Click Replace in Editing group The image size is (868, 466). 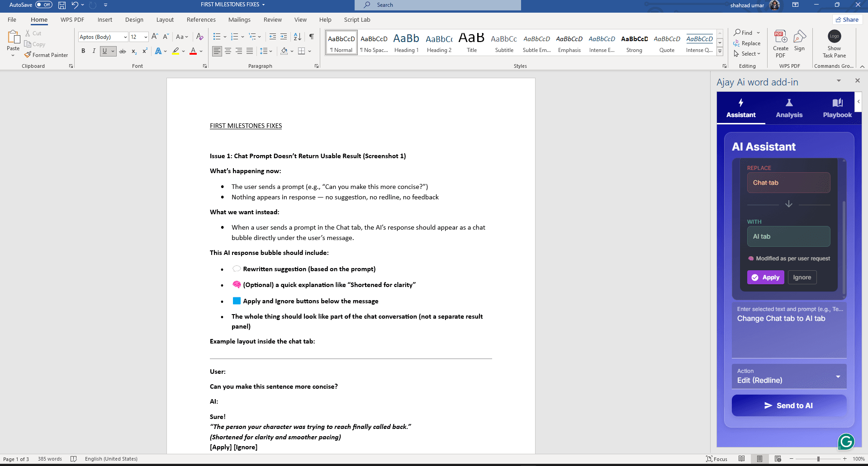747,43
